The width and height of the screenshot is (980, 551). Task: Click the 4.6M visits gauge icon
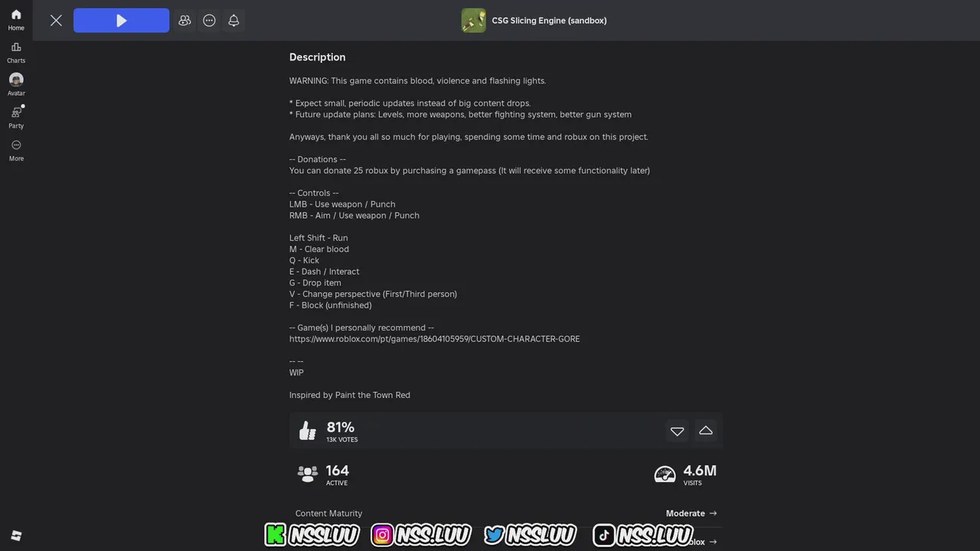[665, 474]
